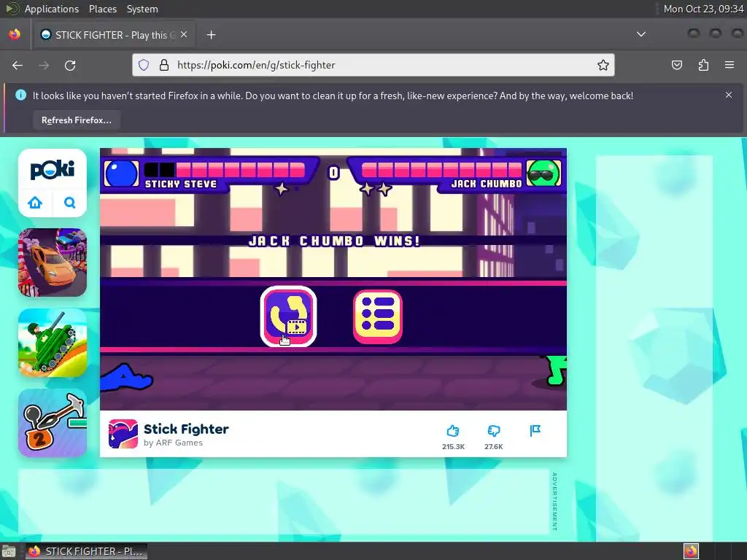Click Sticky Steve blue avatar
The height and width of the screenshot is (560, 747).
click(x=121, y=174)
